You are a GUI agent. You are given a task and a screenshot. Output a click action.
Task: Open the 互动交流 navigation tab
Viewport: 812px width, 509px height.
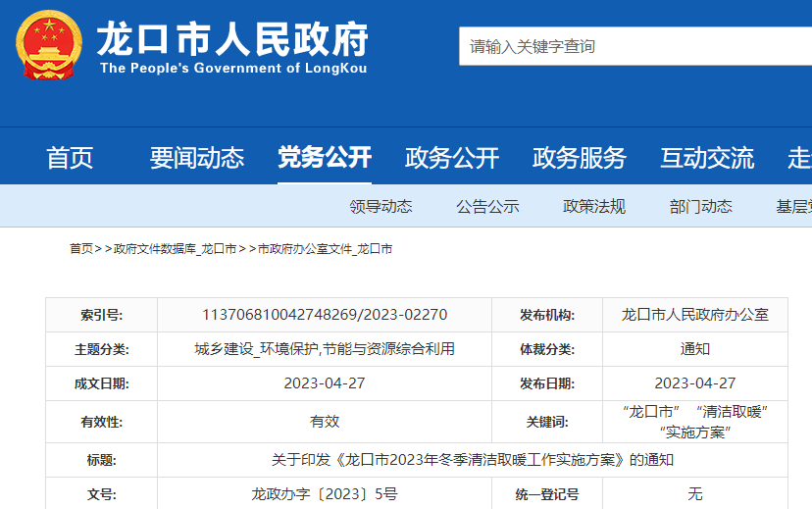706,157
